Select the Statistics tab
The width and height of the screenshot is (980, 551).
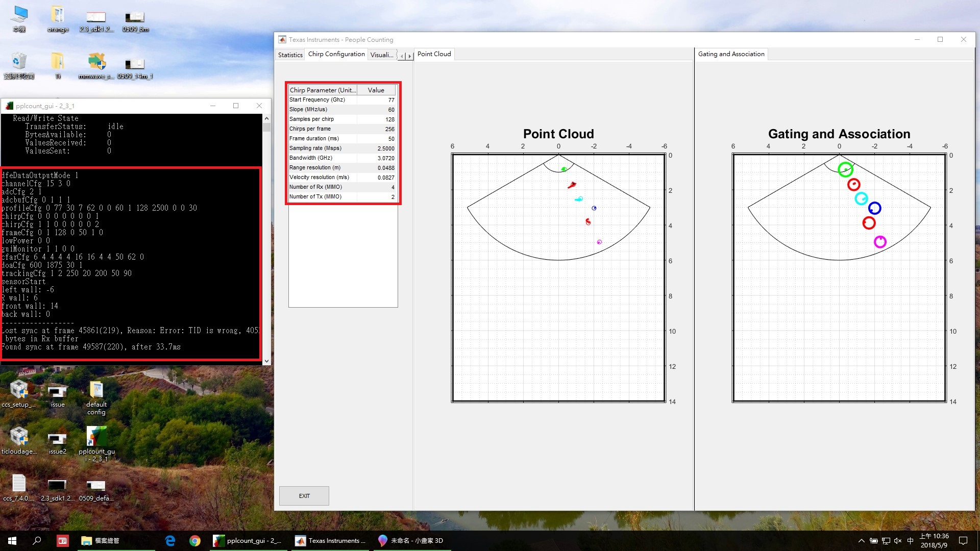289,54
